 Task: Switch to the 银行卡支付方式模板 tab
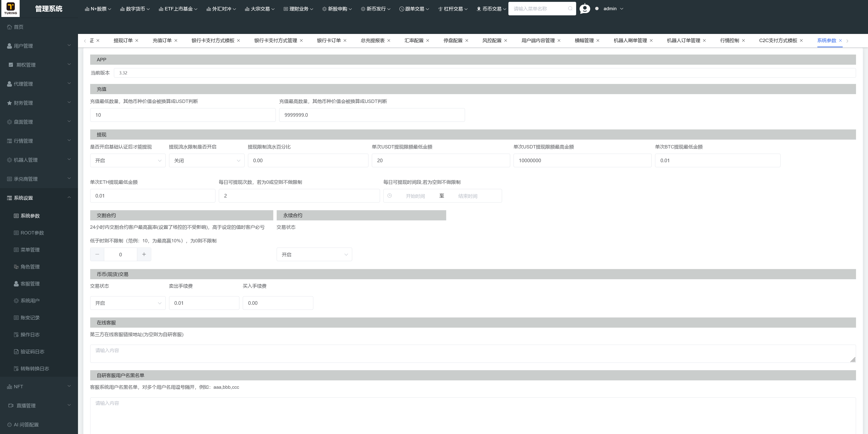point(213,41)
